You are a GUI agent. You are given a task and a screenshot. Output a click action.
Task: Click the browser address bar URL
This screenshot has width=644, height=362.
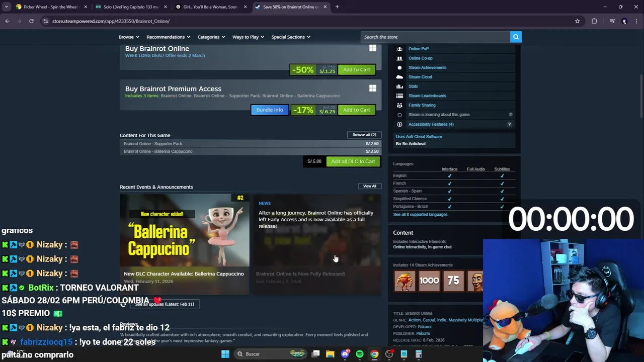point(111,21)
